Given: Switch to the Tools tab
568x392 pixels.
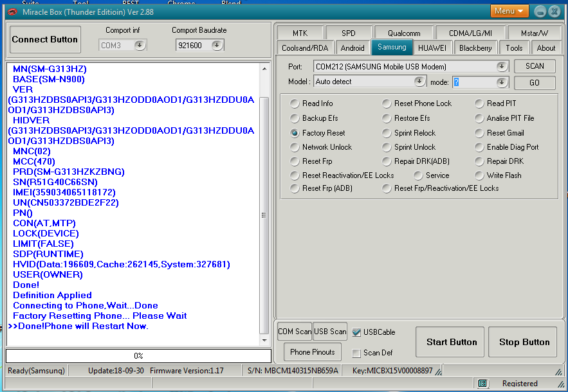Looking at the screenshot, I should [x=514, y=48].
